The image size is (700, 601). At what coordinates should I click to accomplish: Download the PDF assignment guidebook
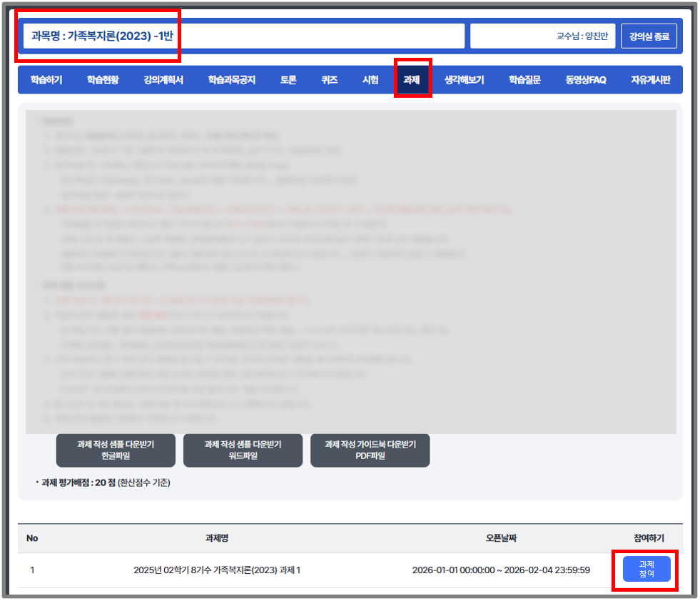click(x=370, y=450)
